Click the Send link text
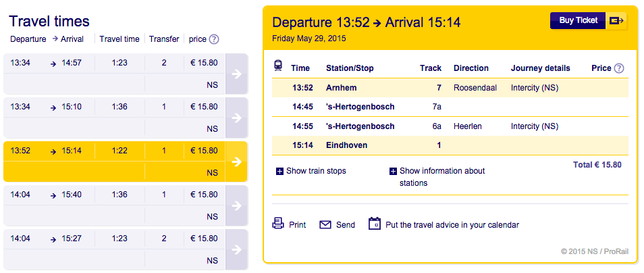Image resolution: width=644 pixels, height=273 pixels. (x=346, y=225)
